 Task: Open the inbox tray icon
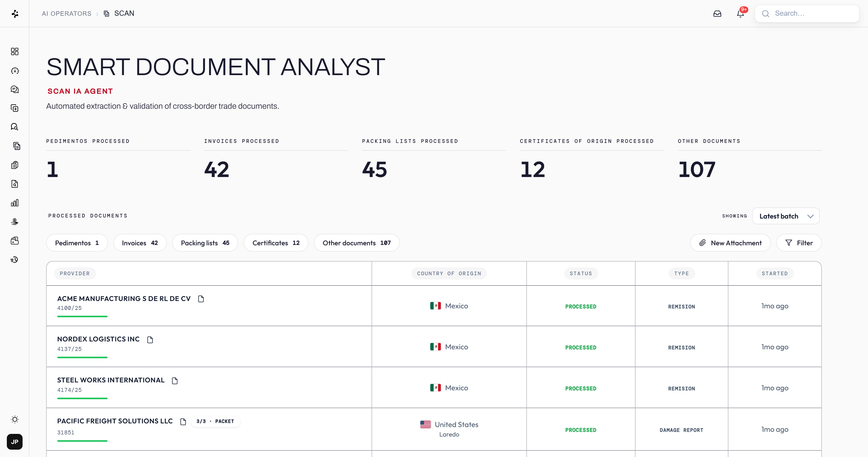[717, 13]
